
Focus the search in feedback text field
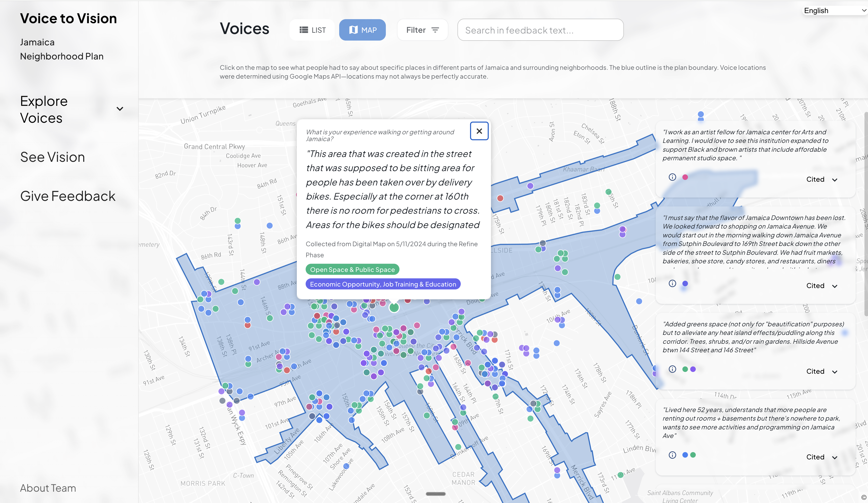pos(540,30)
